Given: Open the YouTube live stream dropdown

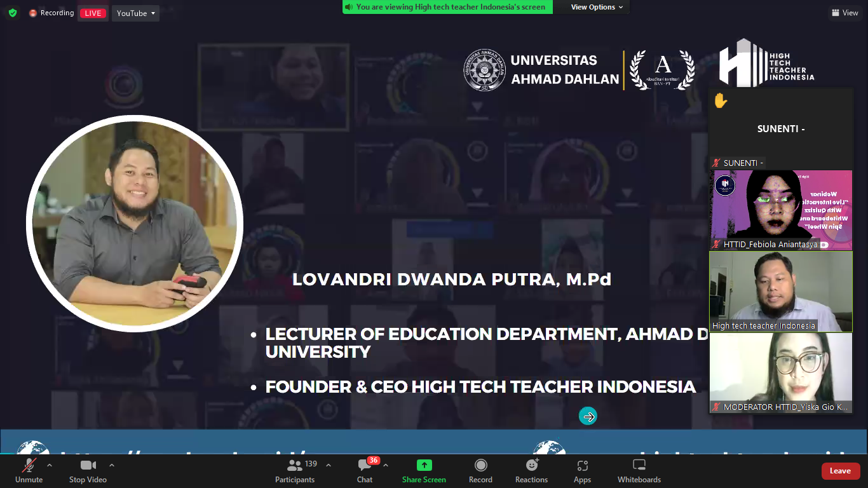Looking at the screenshot, I should pyautogui.click(x=135, y=13).
